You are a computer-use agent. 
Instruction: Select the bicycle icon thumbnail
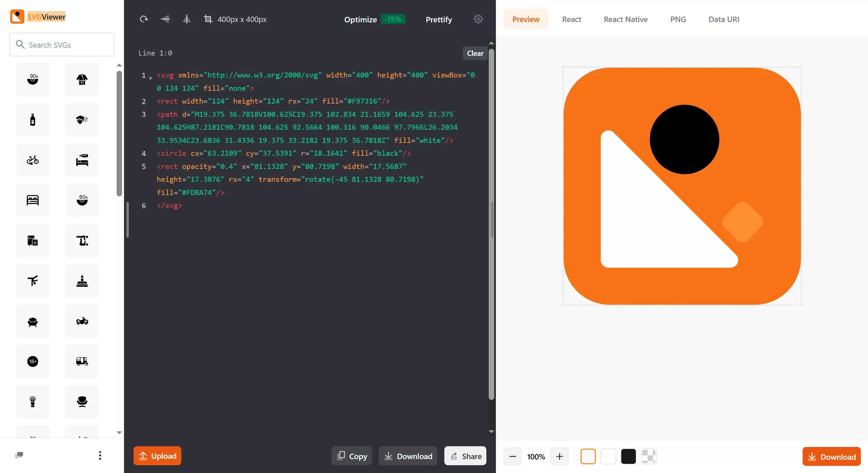click(x=33, y=160)
